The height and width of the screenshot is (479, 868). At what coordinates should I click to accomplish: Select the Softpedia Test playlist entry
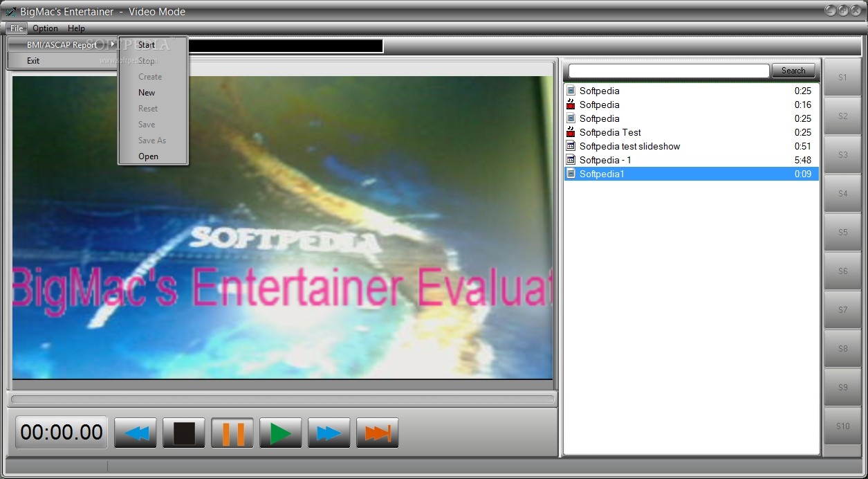click(692, 132)
